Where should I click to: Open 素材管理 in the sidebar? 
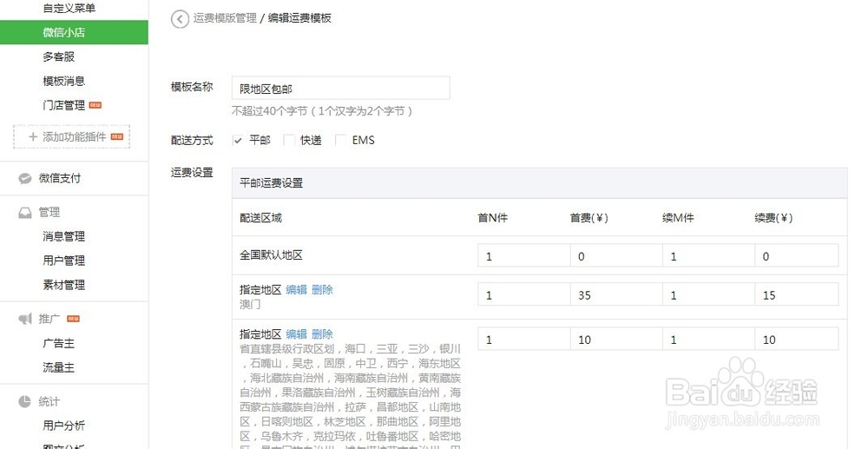(64, 285)
